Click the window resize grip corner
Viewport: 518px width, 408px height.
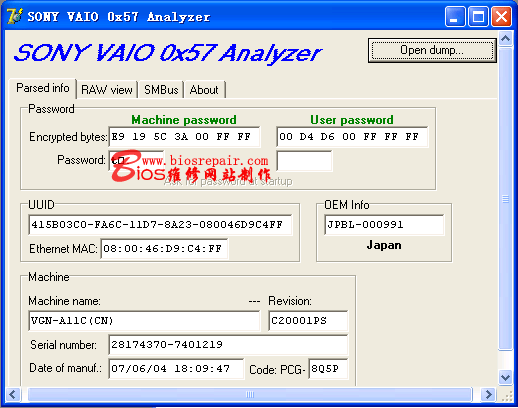coord(507,396)
